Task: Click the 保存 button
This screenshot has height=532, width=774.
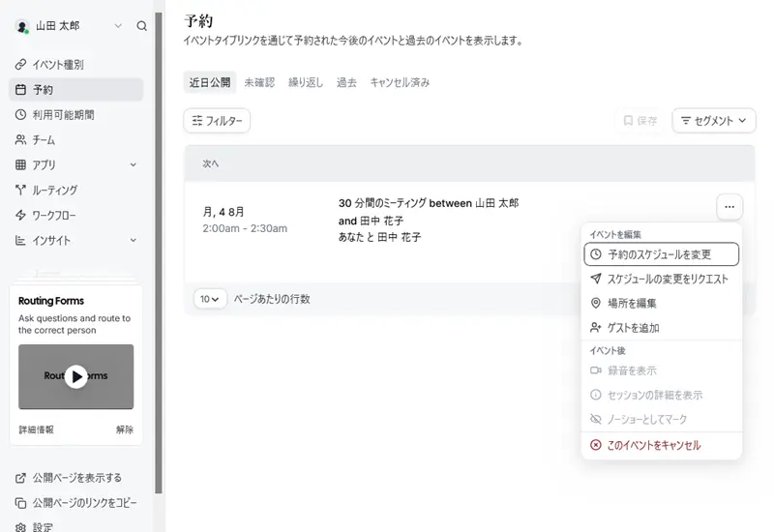Action: click(x=640, y=121)
